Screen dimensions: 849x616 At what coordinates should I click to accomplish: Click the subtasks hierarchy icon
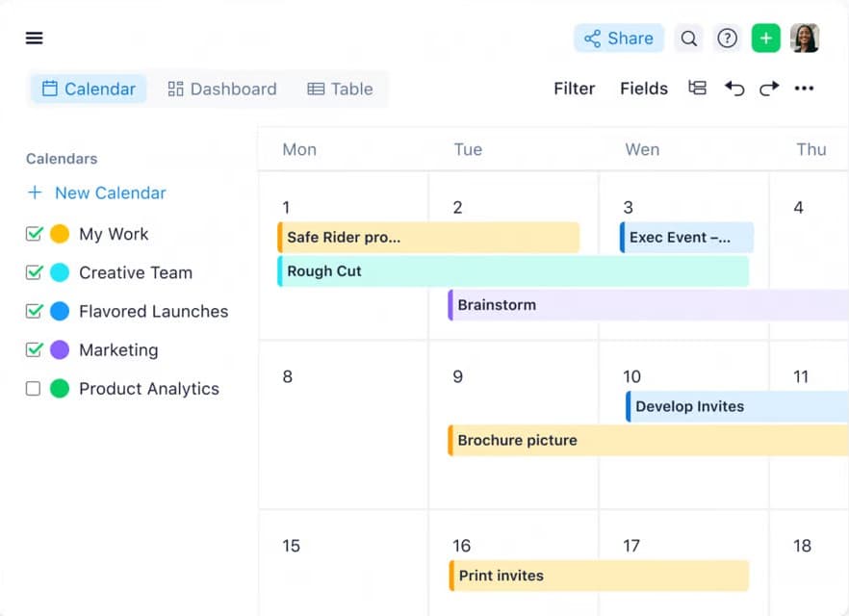tap(697, 88)
